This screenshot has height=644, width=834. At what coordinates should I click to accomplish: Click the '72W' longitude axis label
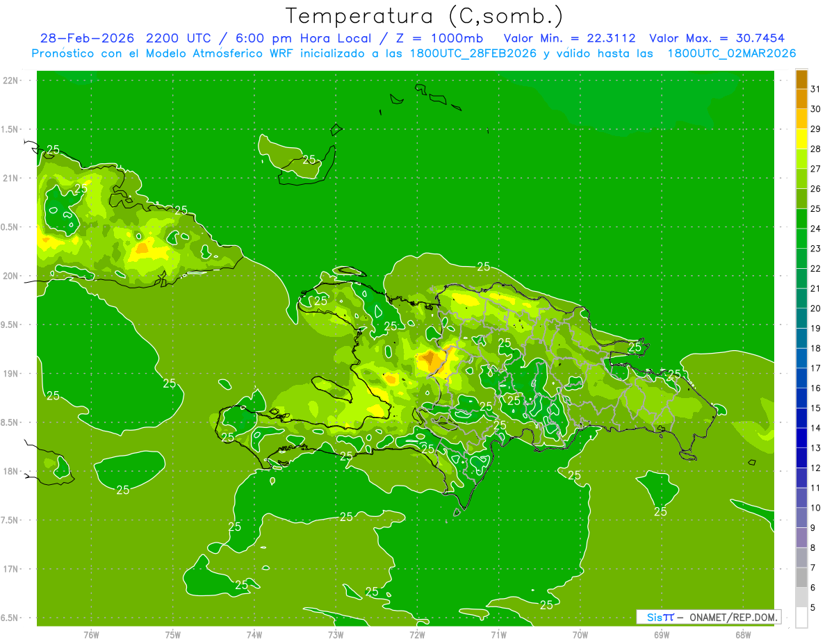click(417, 634)
